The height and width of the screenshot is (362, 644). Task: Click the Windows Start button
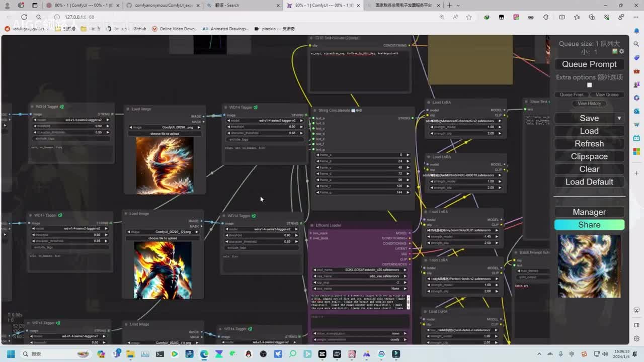pos(11,354)
